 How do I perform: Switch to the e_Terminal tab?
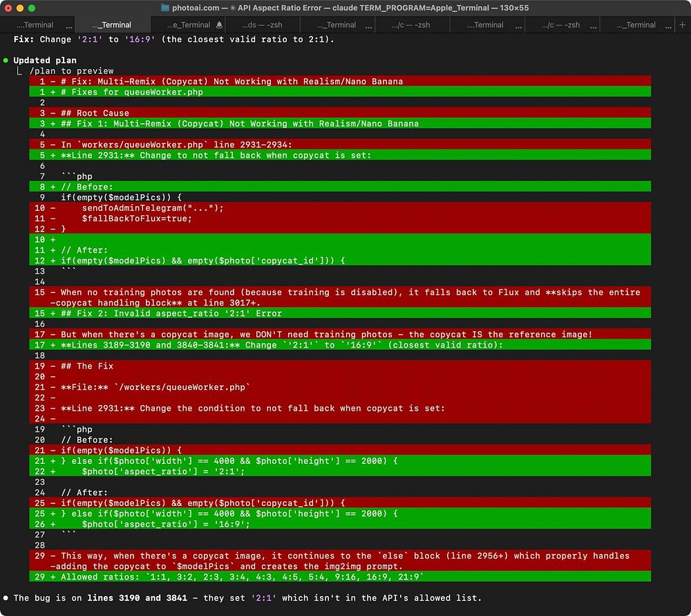coord(188,25)
